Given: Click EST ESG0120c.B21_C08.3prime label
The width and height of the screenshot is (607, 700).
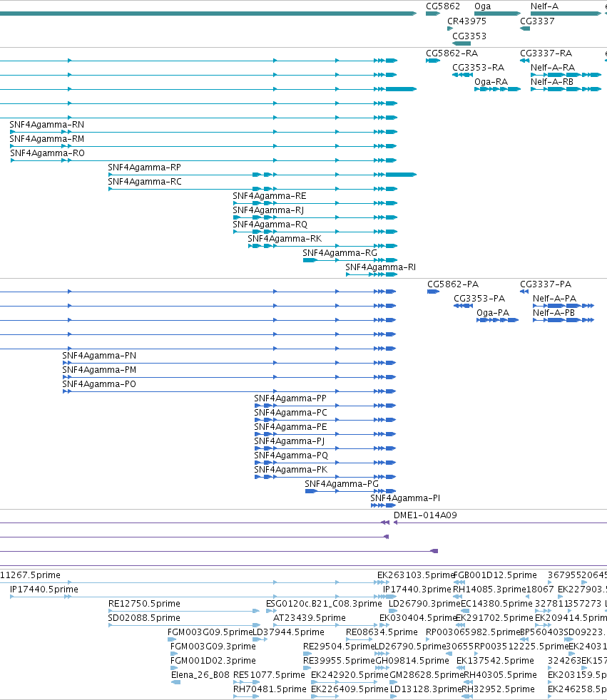Looking at the screenshot, I should 324,604.
